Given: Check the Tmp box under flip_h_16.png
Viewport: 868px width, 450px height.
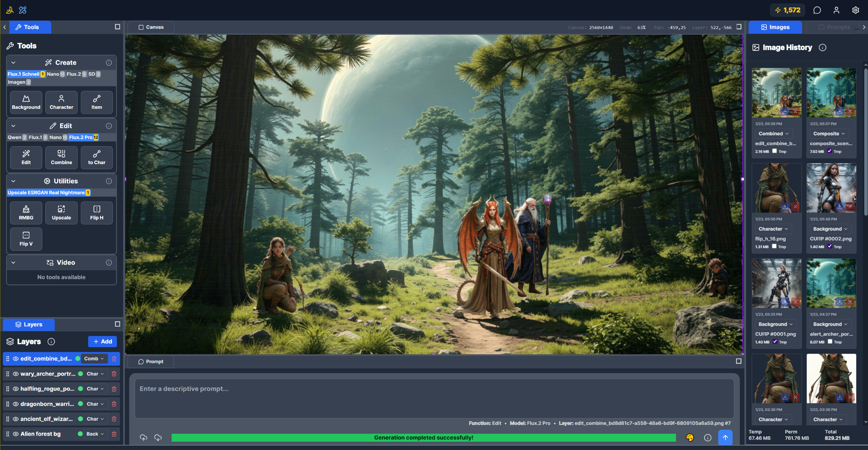Looking at the screenshot, I should coord(774,246).
